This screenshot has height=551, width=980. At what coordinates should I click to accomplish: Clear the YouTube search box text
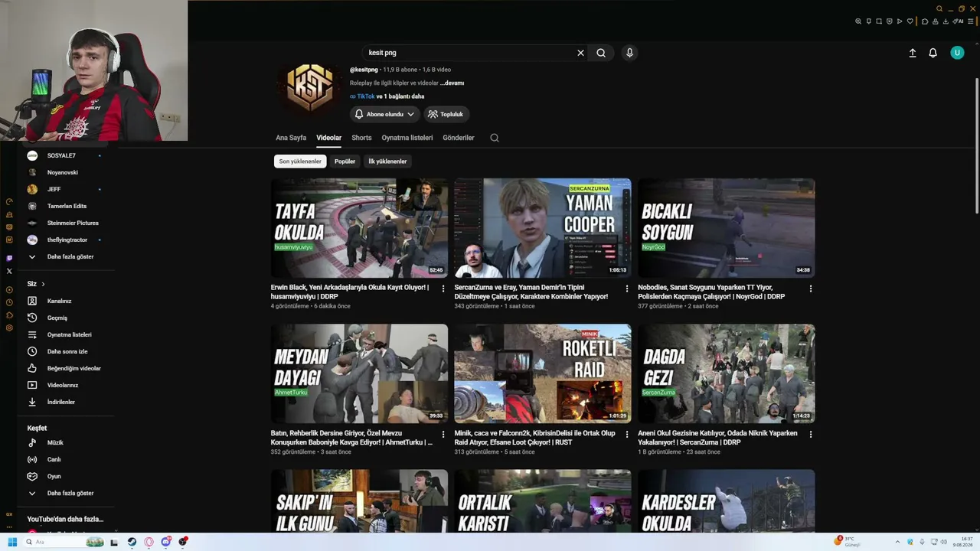pyautogui.click(x=580, y=53)
